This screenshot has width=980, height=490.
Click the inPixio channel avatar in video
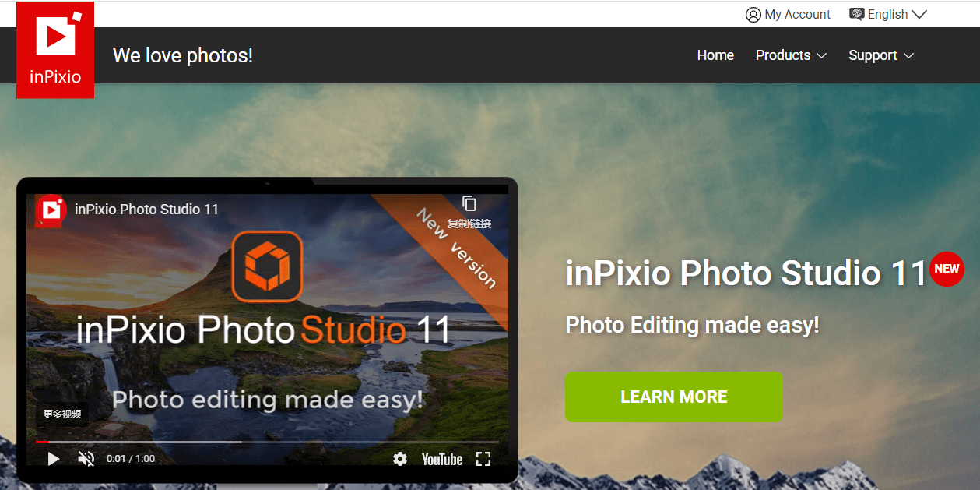[51, 210]
